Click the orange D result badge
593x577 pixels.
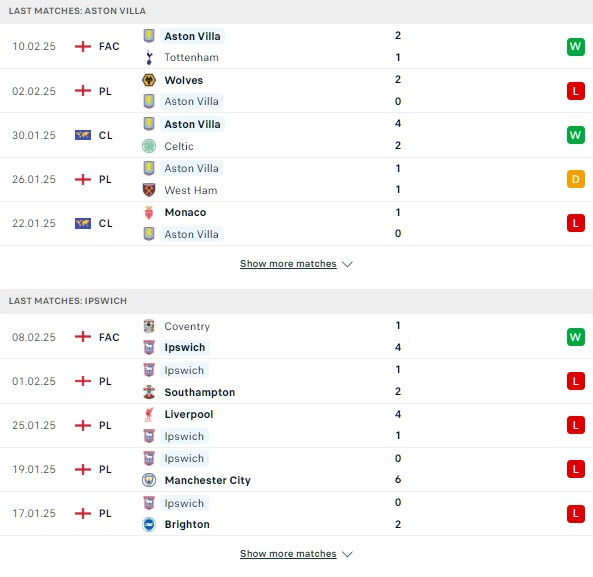pyautogui.click(x=576, y=179)
